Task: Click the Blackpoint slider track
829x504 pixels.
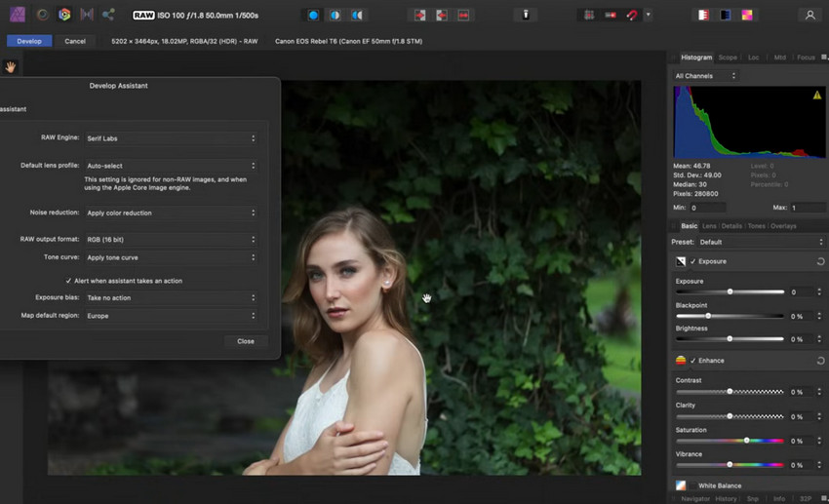Action: click(730, 316)
